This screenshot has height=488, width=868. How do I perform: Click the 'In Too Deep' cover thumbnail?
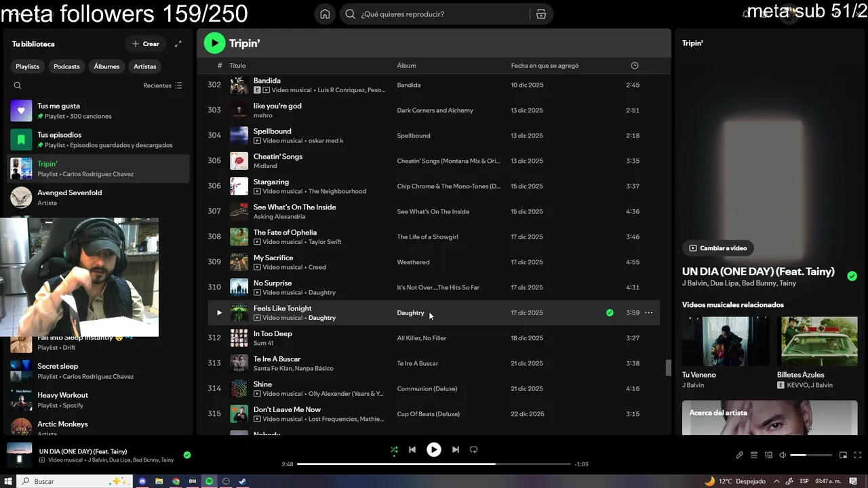[239, 338]
